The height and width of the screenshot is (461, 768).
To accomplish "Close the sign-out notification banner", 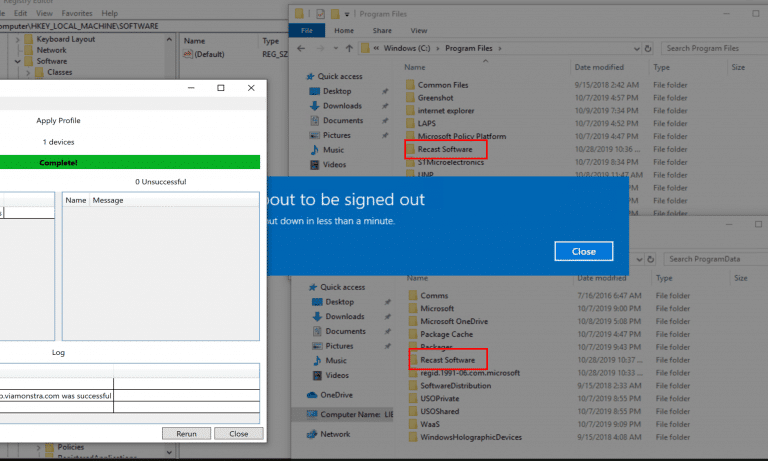I will point(583,251).
